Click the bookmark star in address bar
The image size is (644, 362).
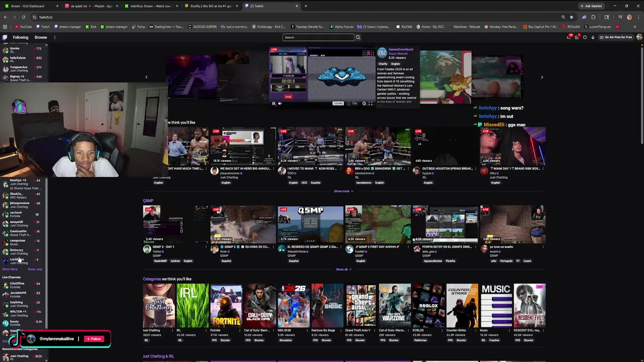pos(571,17)
